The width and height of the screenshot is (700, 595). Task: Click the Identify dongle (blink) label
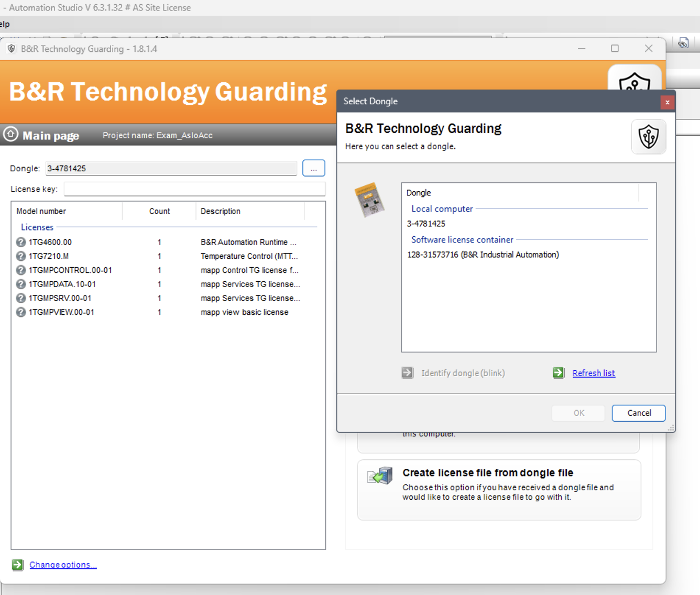[463, 373]
